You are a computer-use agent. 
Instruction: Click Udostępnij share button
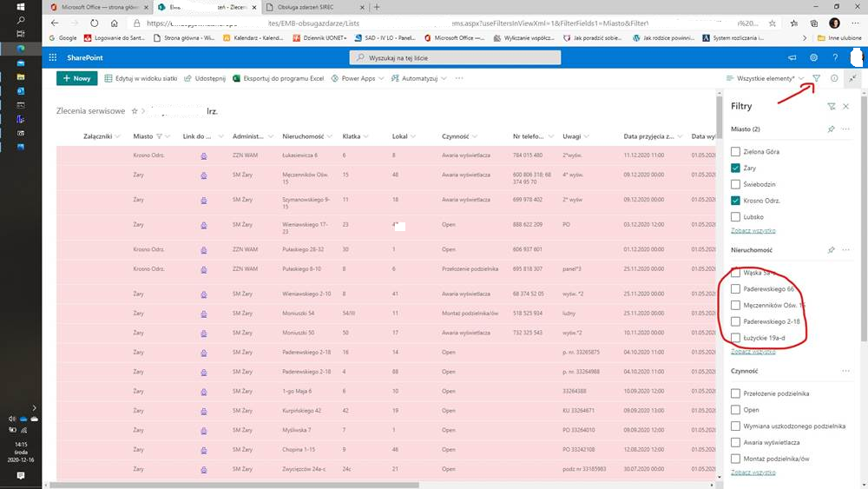[205, 78]
